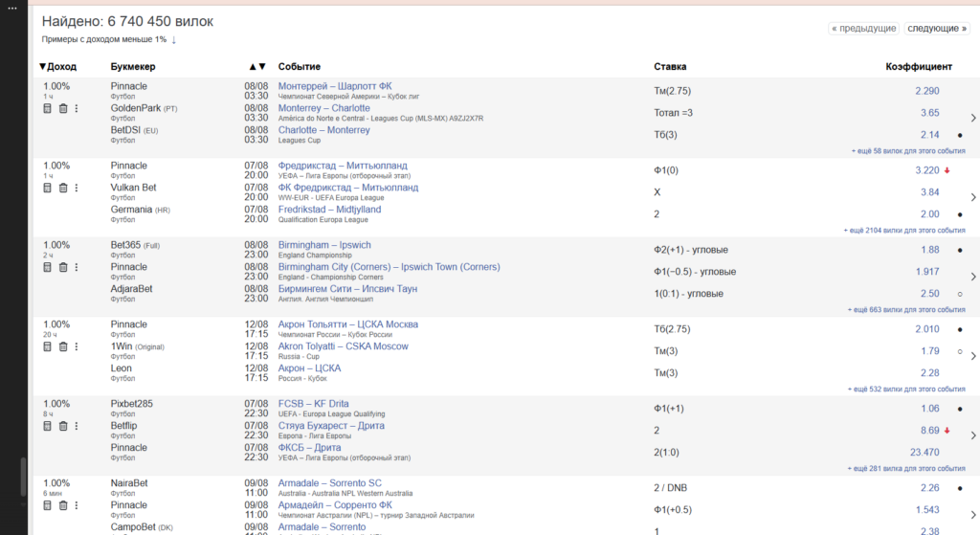Open calculator for Монтеррей – Шарлотт ФК surebet
Screen dimensions: 980x535
tap(47, 109)
